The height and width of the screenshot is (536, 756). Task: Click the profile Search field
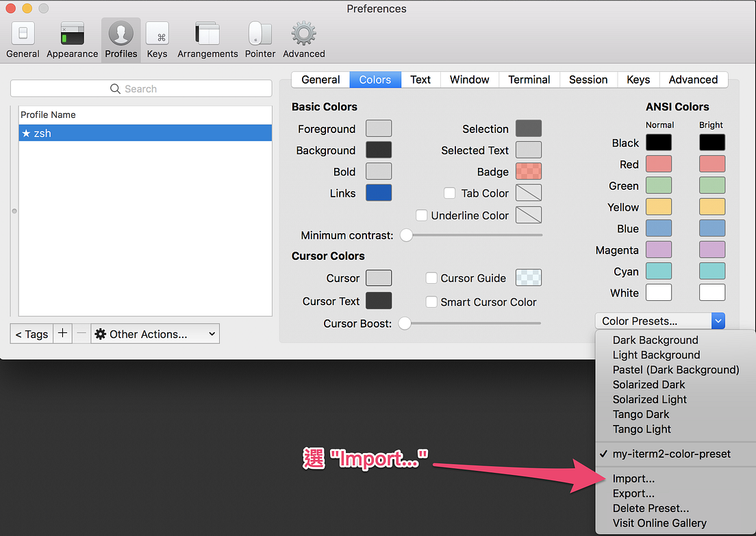pyautogui.click(x=141, y=89)
